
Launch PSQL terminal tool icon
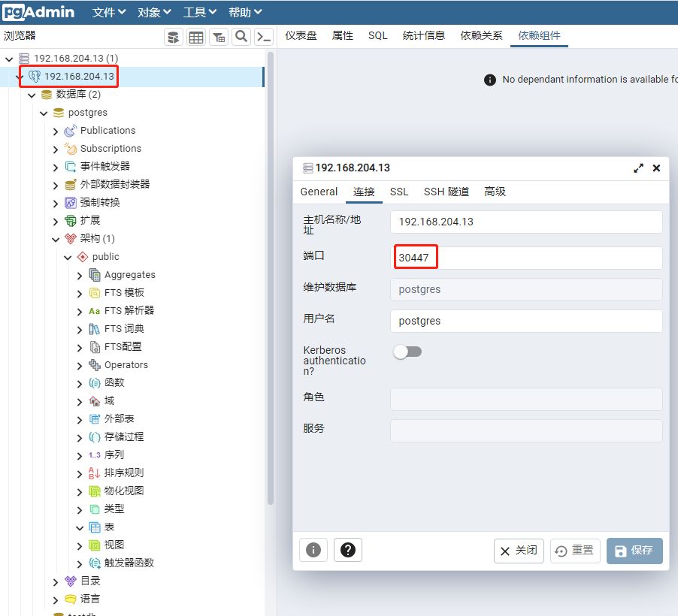point(263,37)
